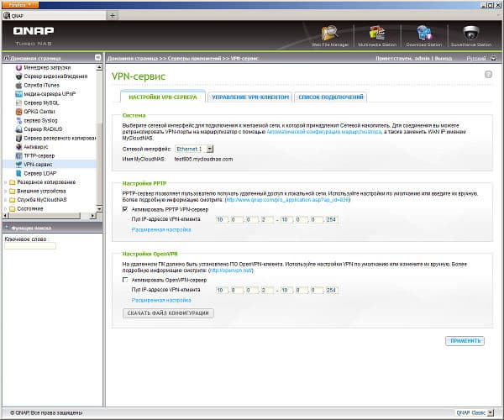Screen dimensions: 504x420
Task: Select Сервер LDAP in the tree
Action: (x=39, y=174)
